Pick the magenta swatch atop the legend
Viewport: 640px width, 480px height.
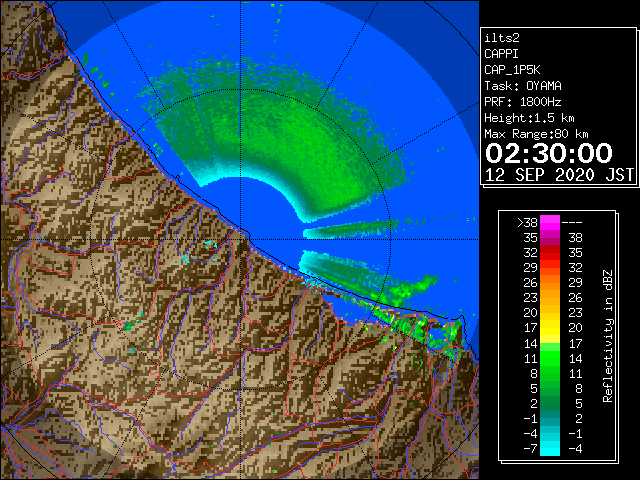pos(550,223)
